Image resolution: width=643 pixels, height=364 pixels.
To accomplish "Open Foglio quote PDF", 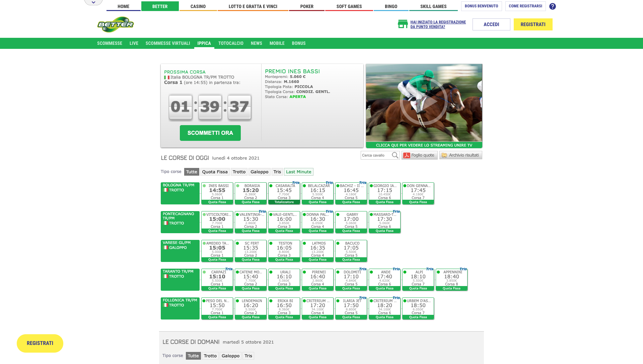I will pyautogui.click(x=419, y=155).
